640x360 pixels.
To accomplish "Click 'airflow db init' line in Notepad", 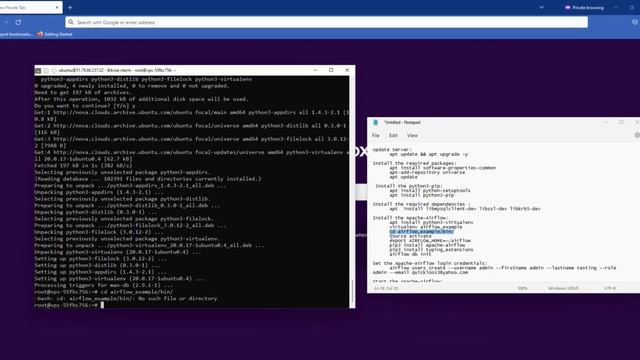I will [410, 254].
